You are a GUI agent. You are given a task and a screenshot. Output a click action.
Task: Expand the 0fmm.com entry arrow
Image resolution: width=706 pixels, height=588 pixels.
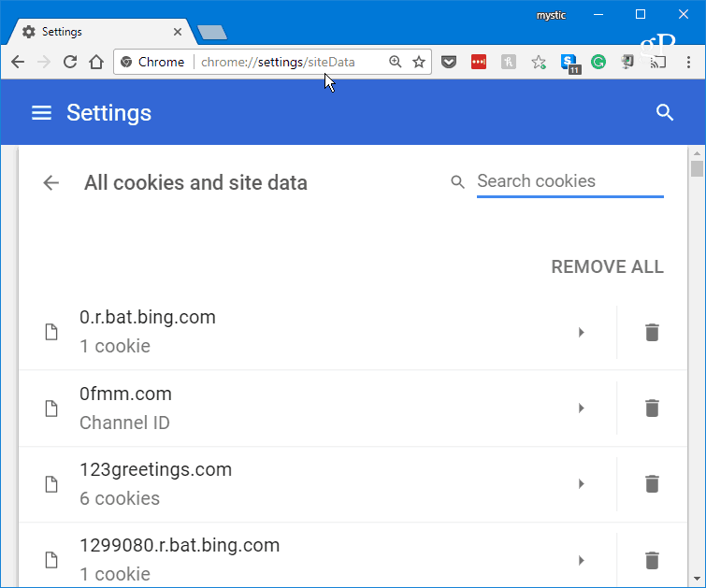pyautogui.click(x=581, y=408)
